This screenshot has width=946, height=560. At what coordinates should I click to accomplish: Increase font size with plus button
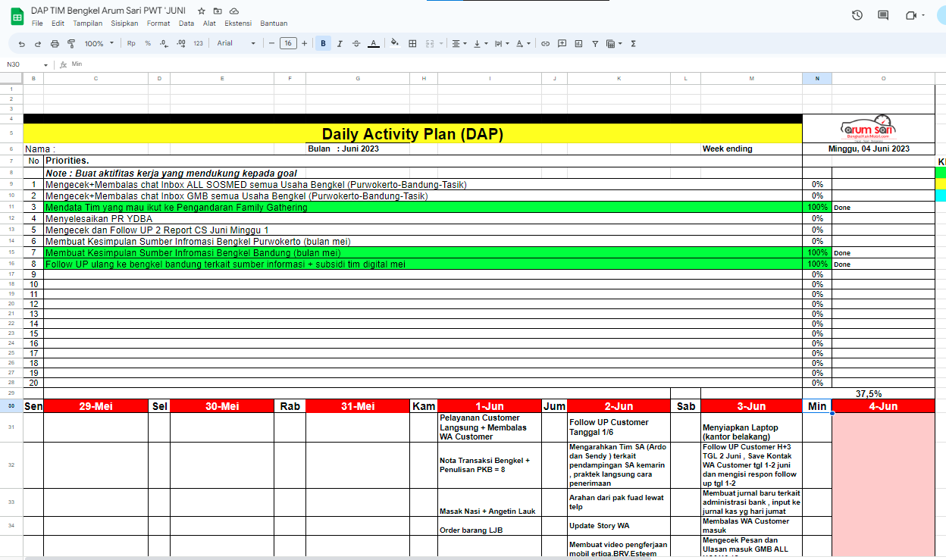(304, 44)
